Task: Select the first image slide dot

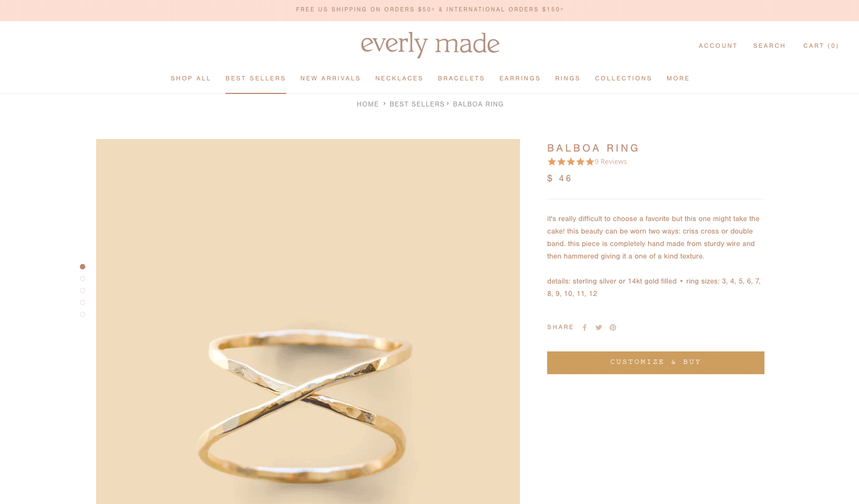Action: coord(83,267)
